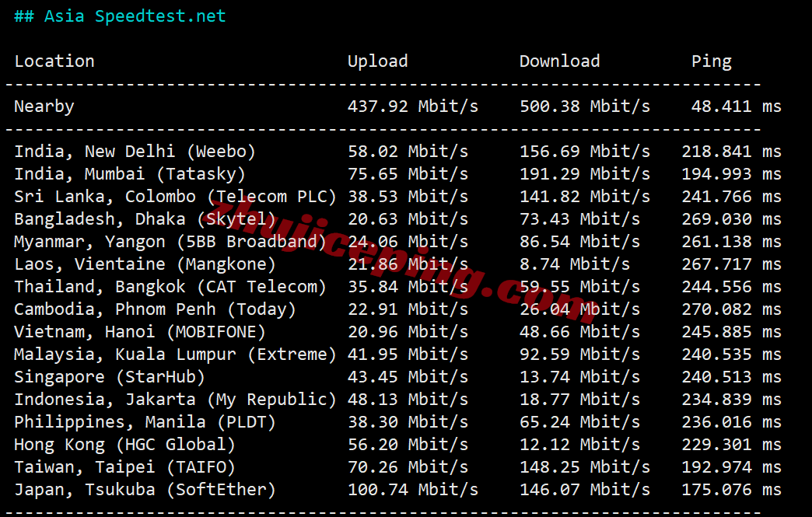Click the Upload column header

pos(377,61)
